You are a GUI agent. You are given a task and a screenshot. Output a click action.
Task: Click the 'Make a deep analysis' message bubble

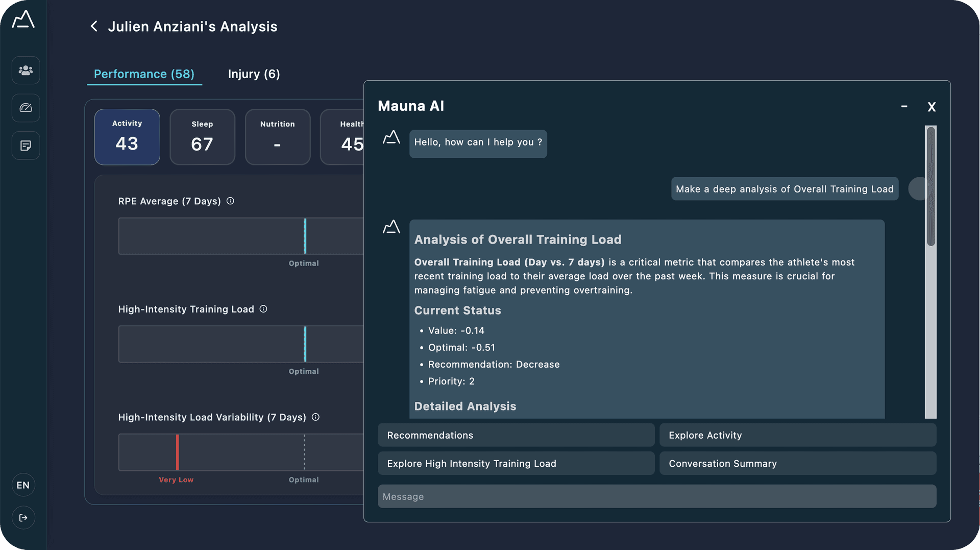[x=785, y=189]
